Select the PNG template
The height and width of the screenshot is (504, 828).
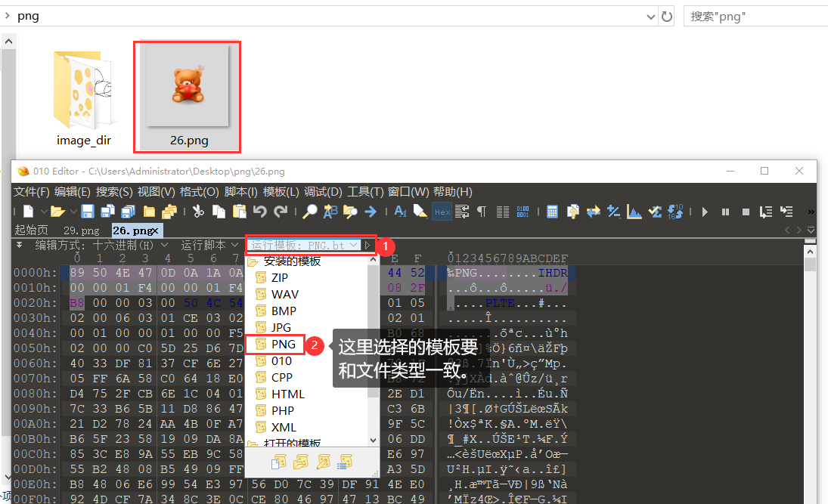point(283,344)
